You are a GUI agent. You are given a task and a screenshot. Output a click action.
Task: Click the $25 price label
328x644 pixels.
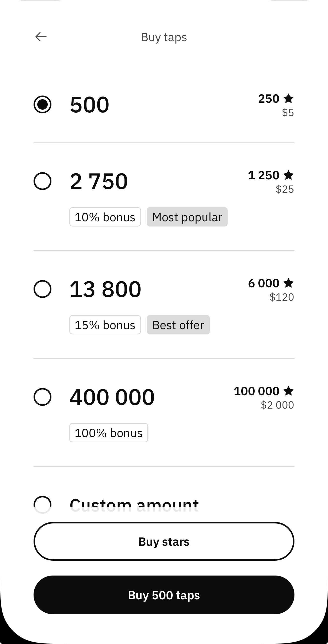(285, 189)
